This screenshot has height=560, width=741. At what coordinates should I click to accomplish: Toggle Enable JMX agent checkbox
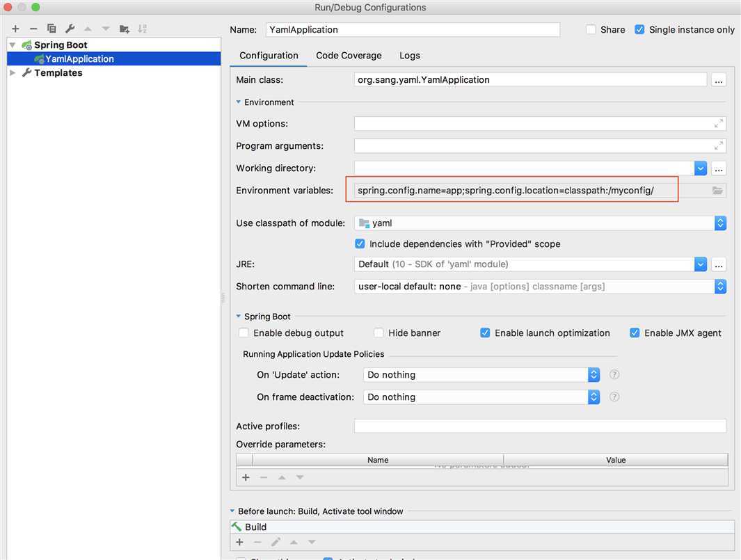(635, 333)
